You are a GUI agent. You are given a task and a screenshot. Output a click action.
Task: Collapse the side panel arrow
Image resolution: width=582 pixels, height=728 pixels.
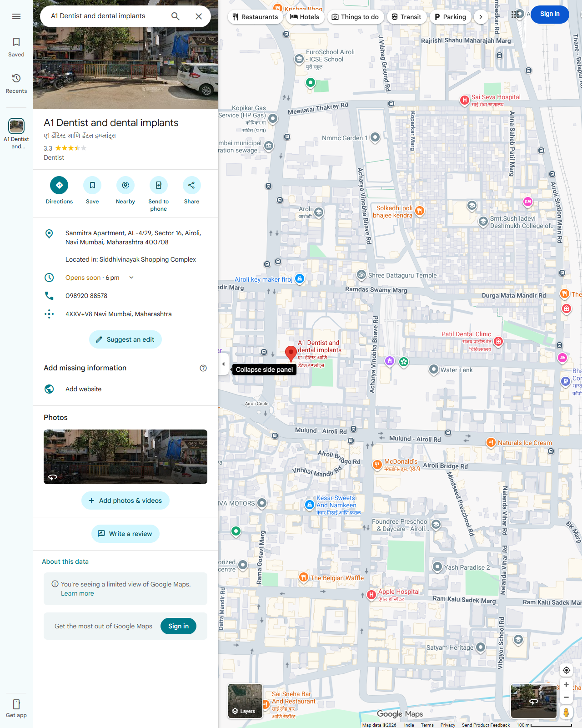click(223, 364)
